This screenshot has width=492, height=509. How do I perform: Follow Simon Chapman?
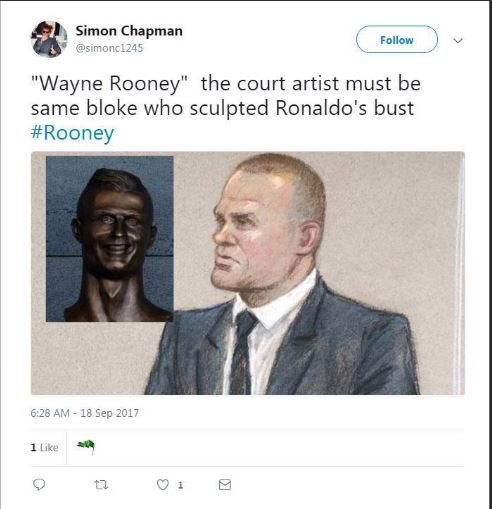(x=397, y=39)
